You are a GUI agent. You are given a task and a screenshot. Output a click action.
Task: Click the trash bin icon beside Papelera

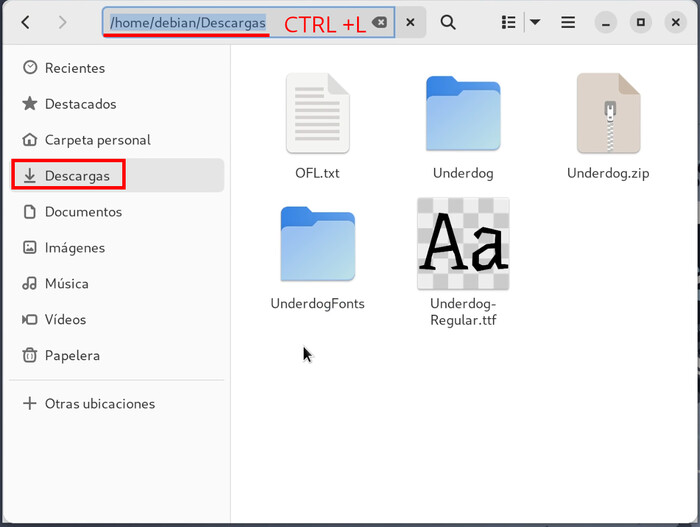[x=30, y=356]
